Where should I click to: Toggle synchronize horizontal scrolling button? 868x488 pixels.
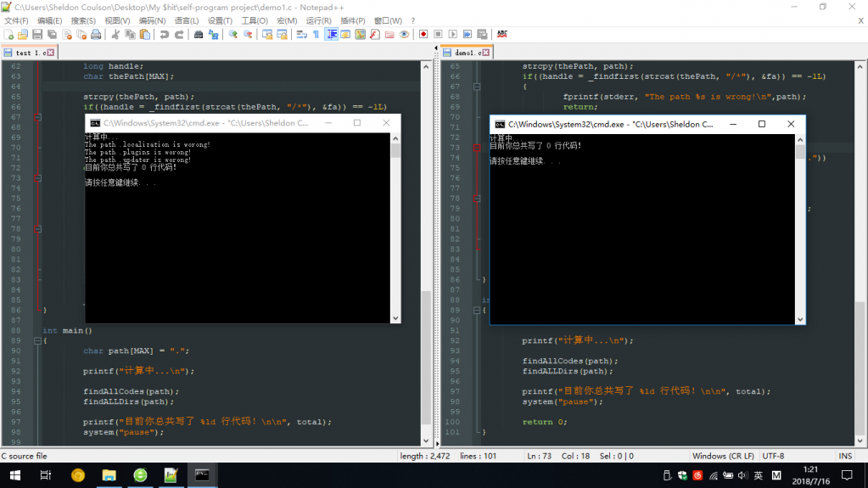(282, 34)
